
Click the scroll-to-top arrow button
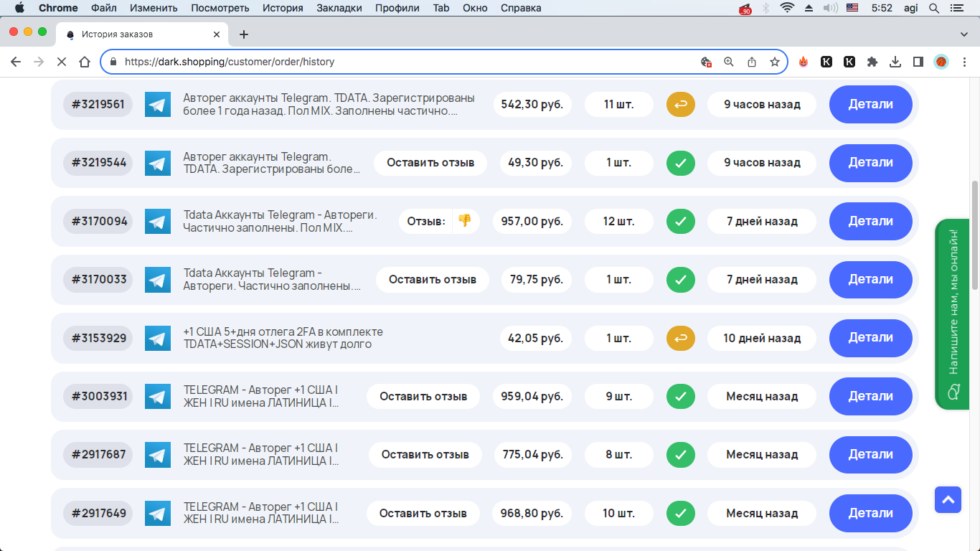click(x=948, y=500)
